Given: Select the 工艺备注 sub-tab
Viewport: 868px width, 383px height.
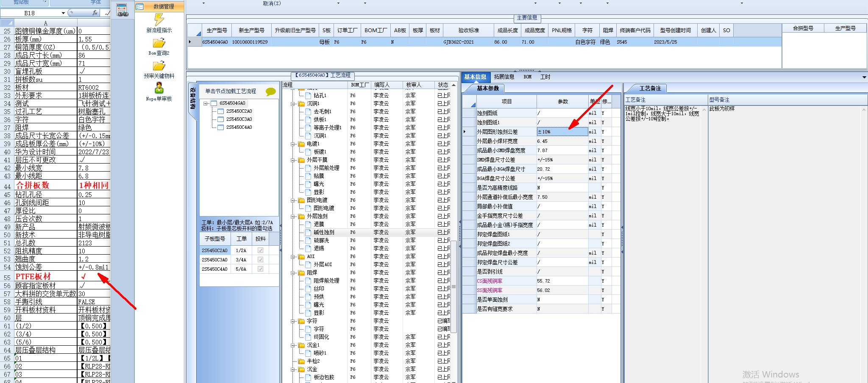Looking at the screenshot, I should point(650,88).
